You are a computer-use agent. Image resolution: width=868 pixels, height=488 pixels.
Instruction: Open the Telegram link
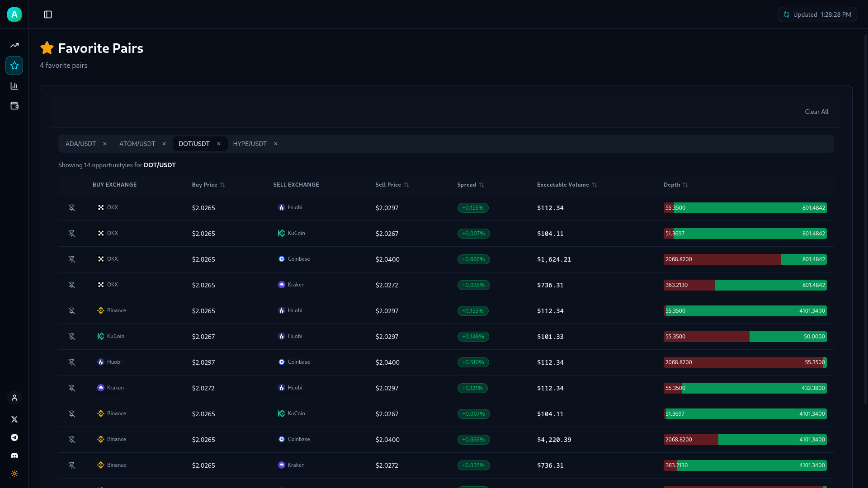14,437
